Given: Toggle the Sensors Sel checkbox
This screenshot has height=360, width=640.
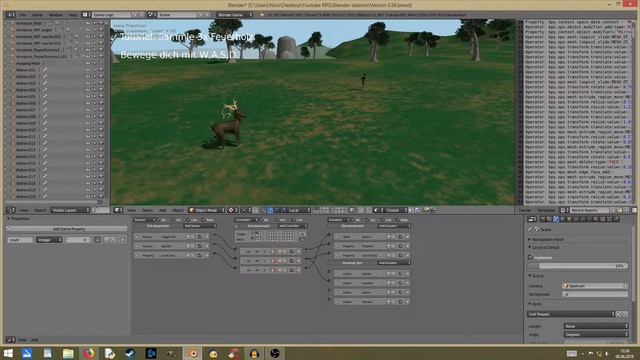Looking at the screenshot, I should pos(158,220).
